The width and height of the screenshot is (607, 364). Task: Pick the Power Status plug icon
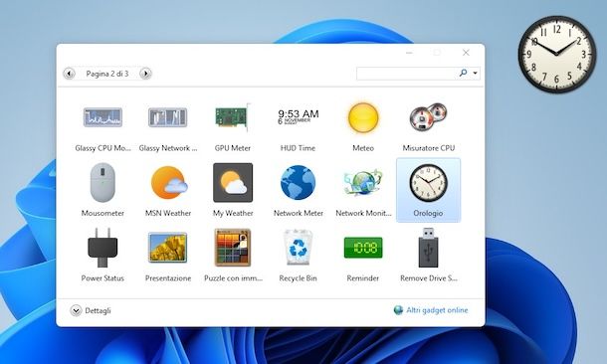click(x=102, y=248)
